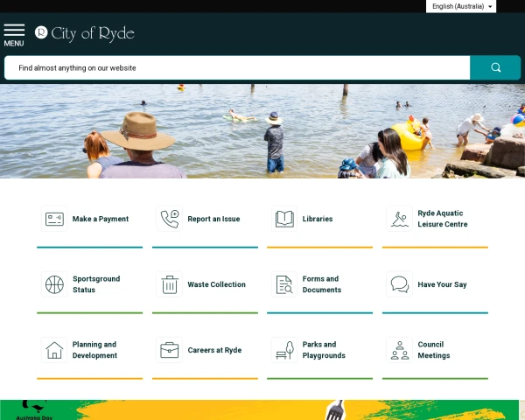Open the Parks and Playgrounds link
Image resolution: width=525 pixels, height=420 pixels.
(x=324, y=350)
